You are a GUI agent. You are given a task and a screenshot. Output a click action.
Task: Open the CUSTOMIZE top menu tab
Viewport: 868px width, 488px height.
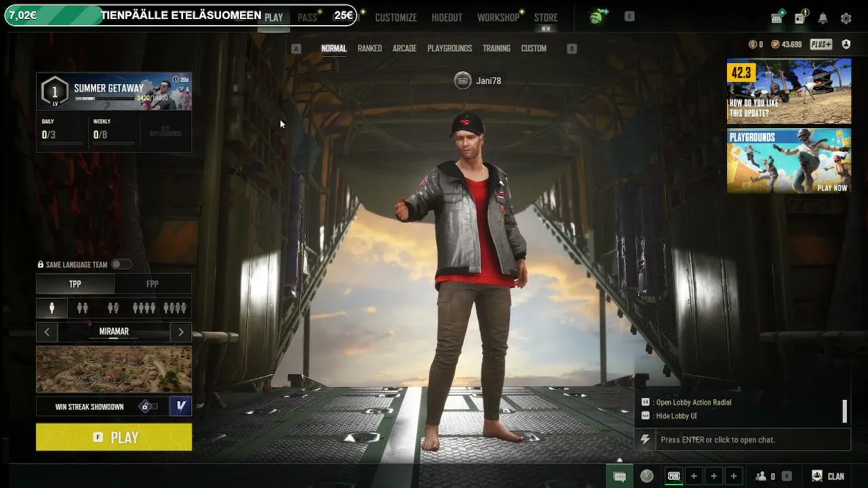pos(396,18)
